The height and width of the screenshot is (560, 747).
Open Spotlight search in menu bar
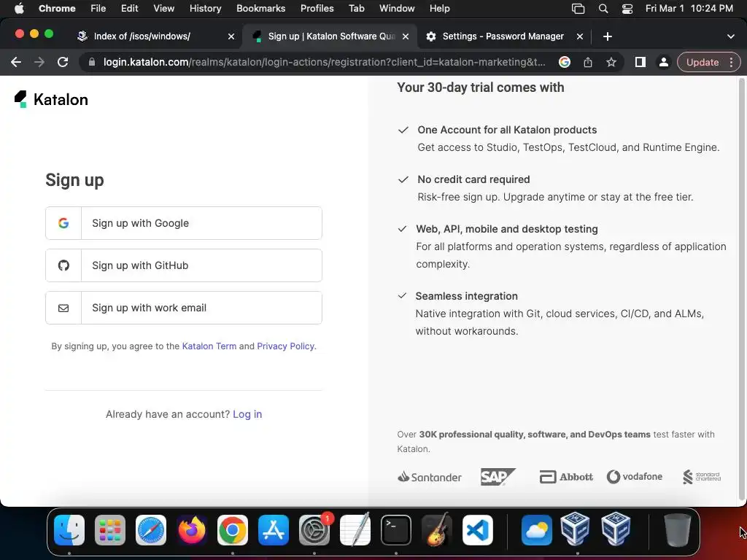pyautogui.click(x=603, y=9)
